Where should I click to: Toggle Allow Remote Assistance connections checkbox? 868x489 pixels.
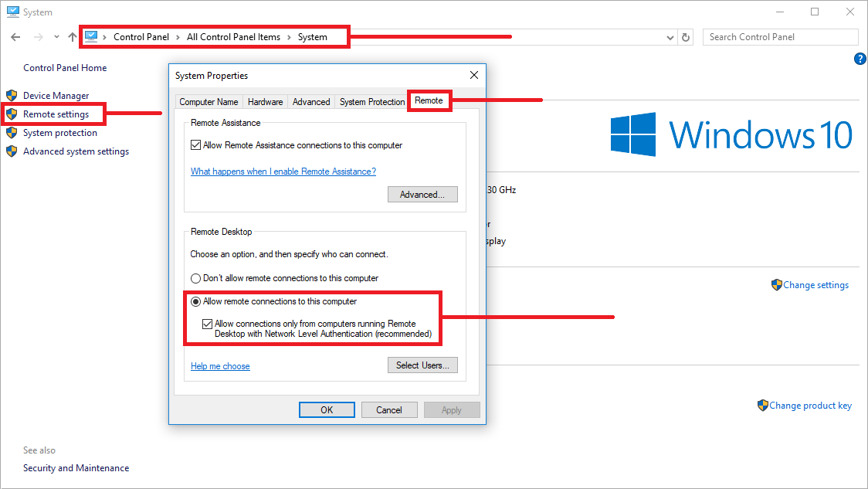(x=195, y=145)
